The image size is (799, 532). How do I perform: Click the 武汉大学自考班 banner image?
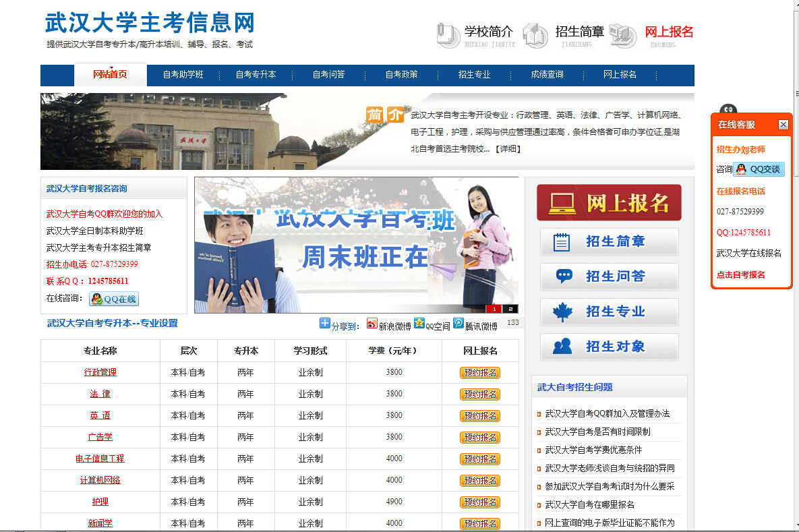point(356,245)
